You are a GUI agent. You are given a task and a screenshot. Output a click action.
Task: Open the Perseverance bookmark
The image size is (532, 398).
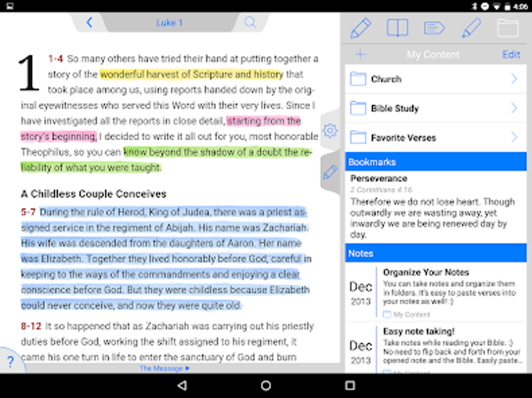(x=436, y=207)
